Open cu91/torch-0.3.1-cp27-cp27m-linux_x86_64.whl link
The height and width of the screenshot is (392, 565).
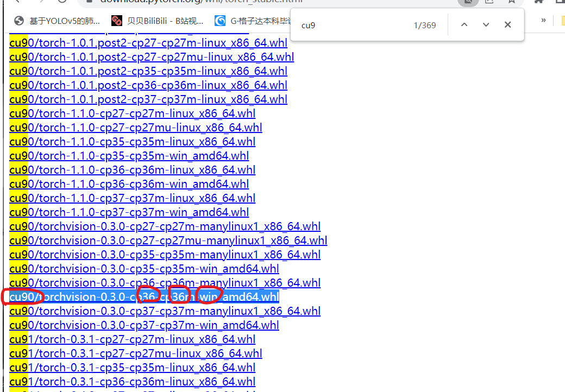pyautogui.click(x=132, y=339)
